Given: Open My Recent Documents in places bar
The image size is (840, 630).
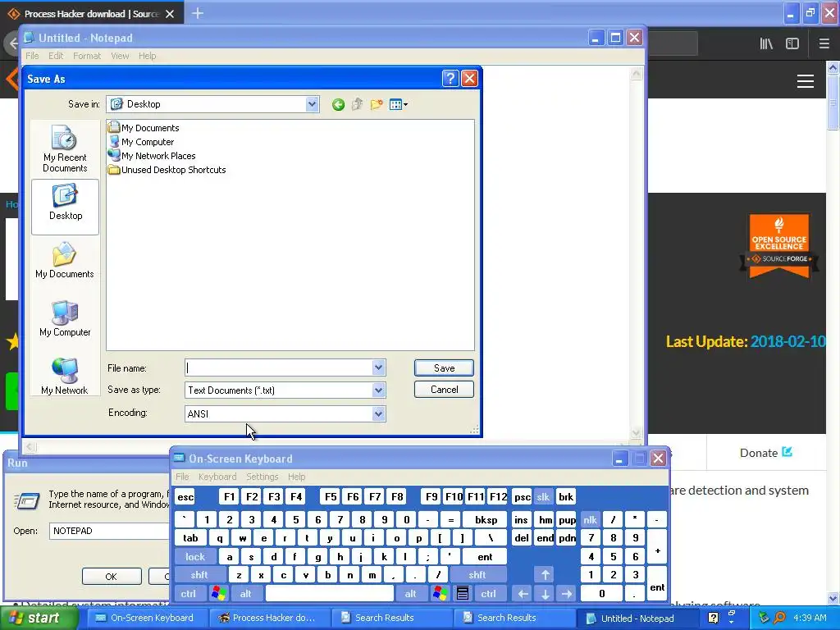Looking at the screenshot, I should 65,149.
